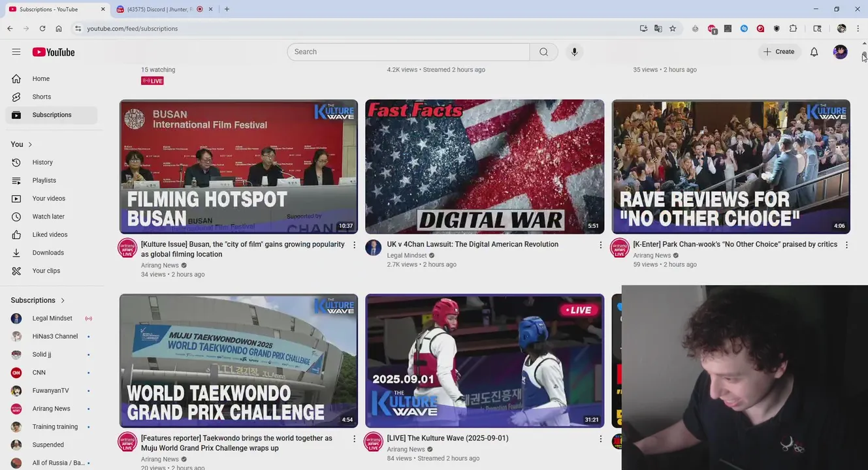Play the Kulture Wave 2025.09.01 thumbnail
Viewport: 868px width, 470px height.
tap(485, 360)
